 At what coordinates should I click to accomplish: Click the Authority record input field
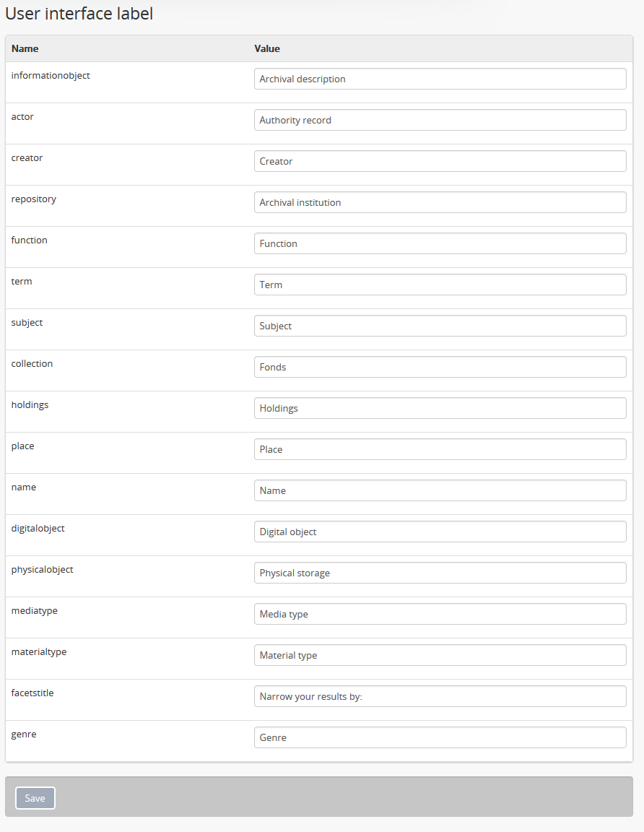[x=440, y=120]
